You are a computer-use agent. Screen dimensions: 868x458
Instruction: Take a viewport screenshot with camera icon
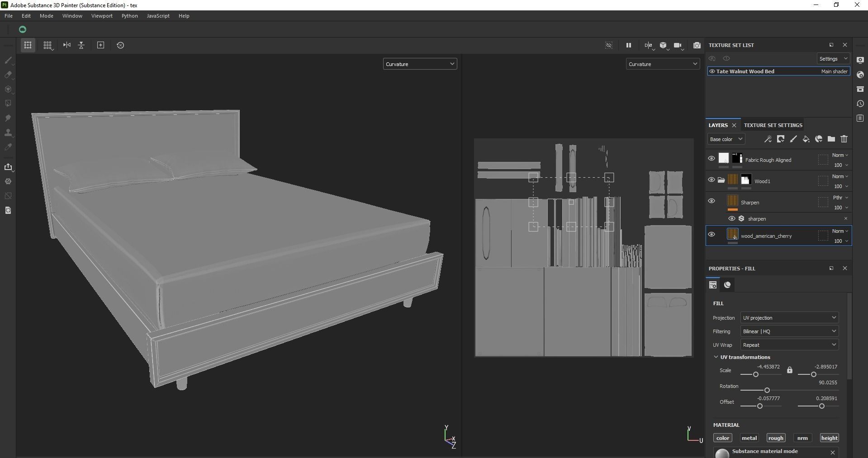tap(697, 45)
